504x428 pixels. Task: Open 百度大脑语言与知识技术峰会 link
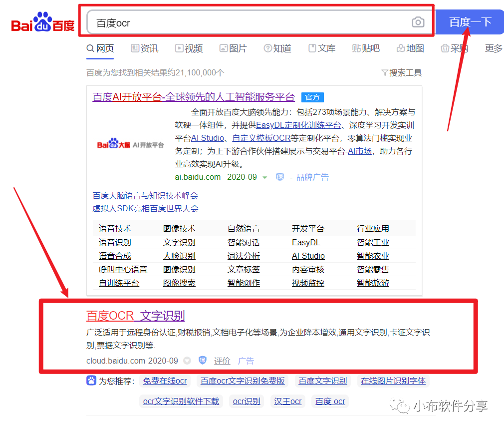click(145, 195)
